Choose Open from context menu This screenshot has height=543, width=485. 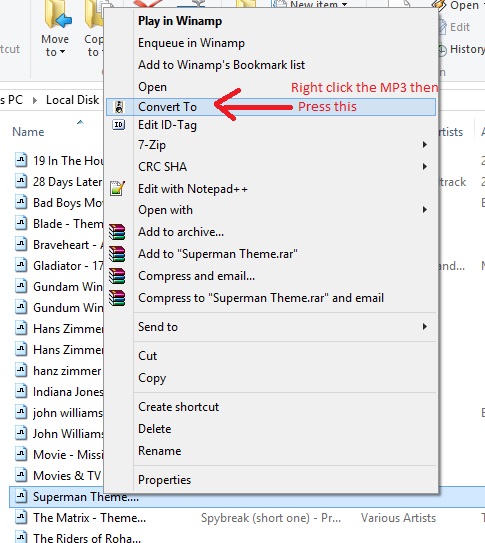[x=152, y=87]
